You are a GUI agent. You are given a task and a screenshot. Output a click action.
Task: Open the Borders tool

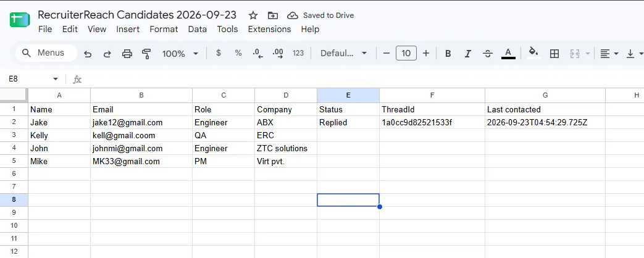point(554,54)
